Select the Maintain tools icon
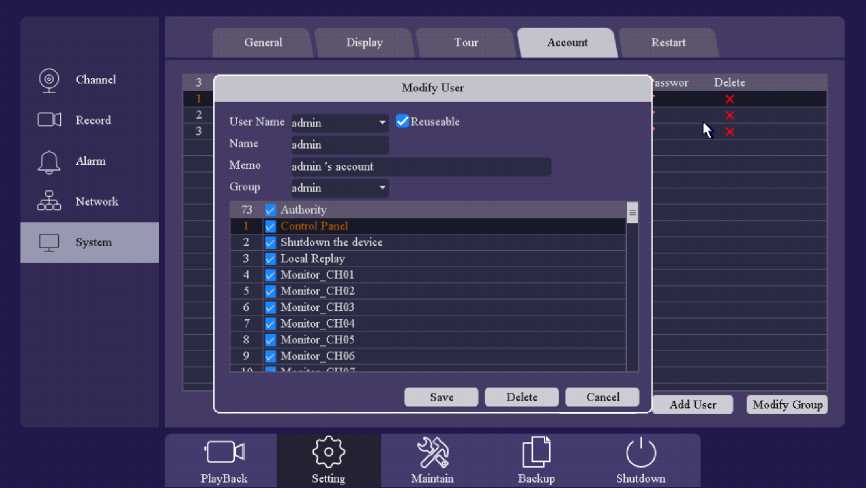 click(432, 453)
